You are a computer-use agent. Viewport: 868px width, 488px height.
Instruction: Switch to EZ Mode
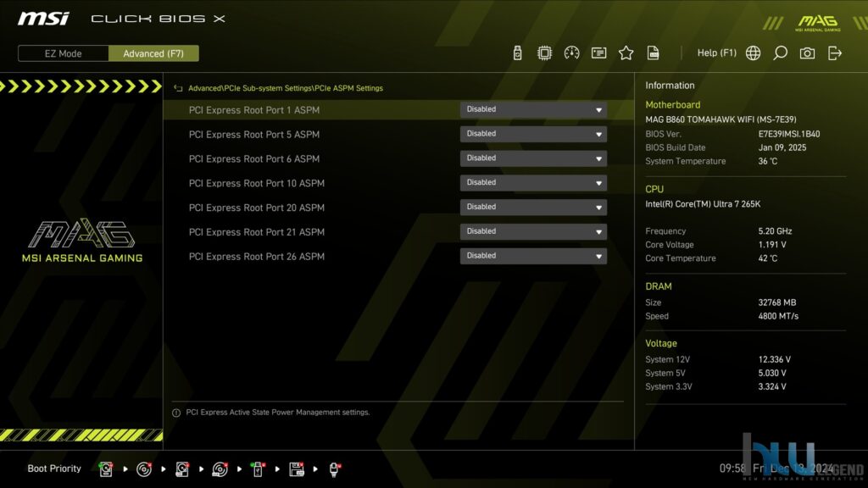[63, 53]
